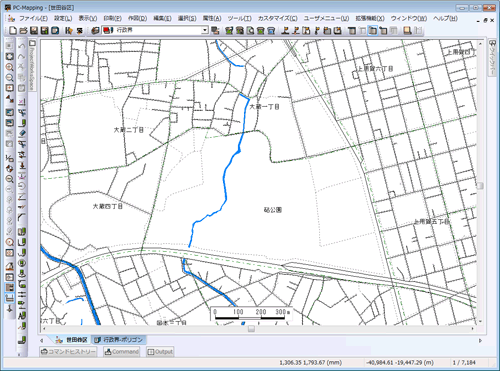This screenshot has height=371, width=500.
Task: Open the 行政界 layer dropdown
Action: point(205,30)
